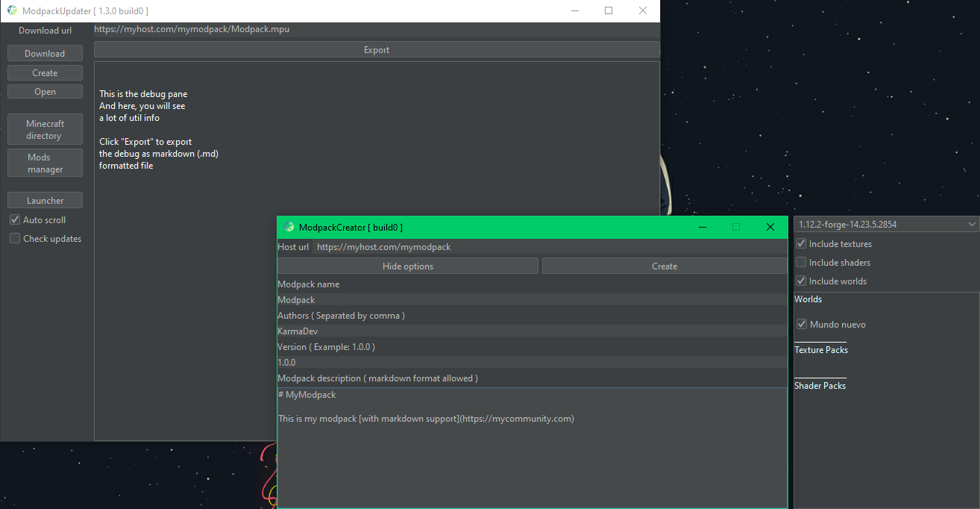Click the Host url input field

pos(548,247)
